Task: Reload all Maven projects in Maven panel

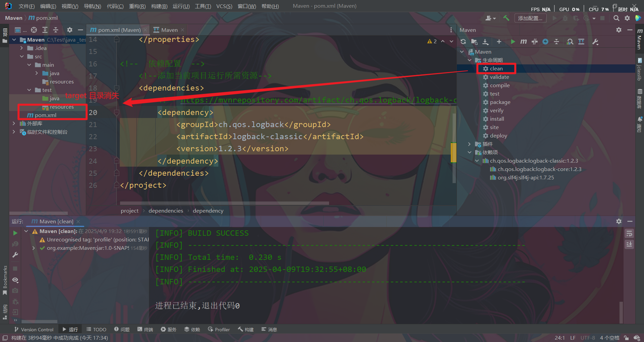Action: (x=463, y=42)
